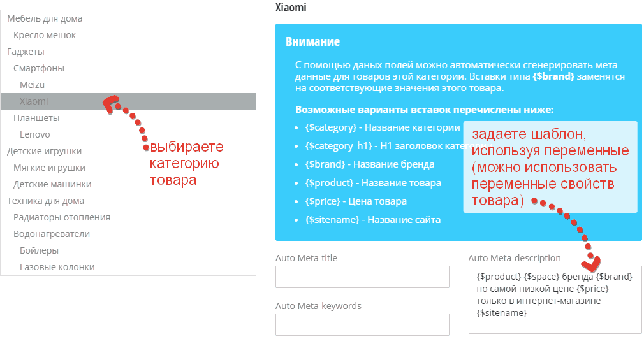
Task: Choose the Детские машинки subcategory
Action: tap(52, 184)
